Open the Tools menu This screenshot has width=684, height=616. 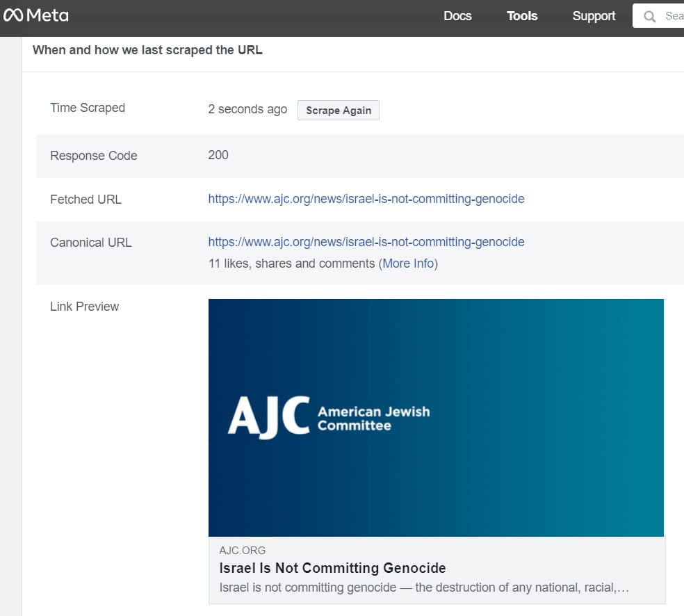[522, 16]
